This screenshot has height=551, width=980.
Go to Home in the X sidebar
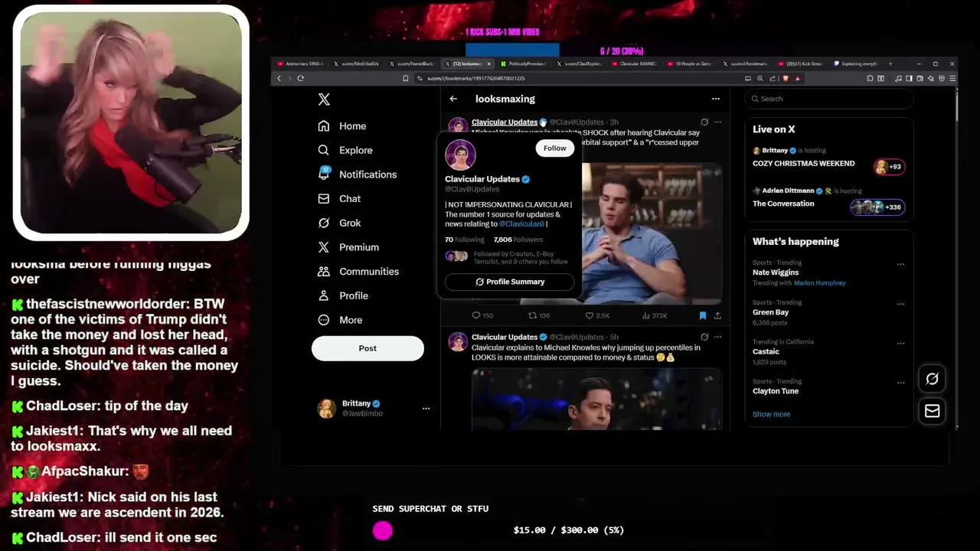342,126
